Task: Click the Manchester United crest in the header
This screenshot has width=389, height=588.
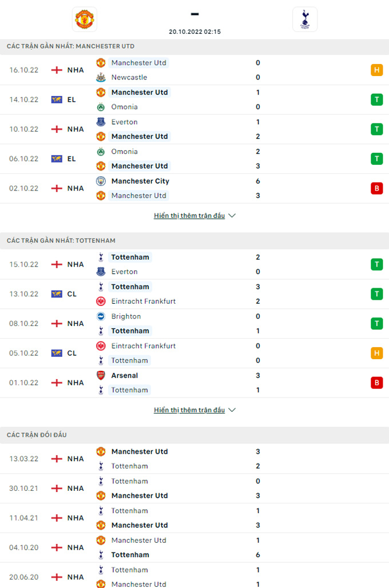Action: 85,19
